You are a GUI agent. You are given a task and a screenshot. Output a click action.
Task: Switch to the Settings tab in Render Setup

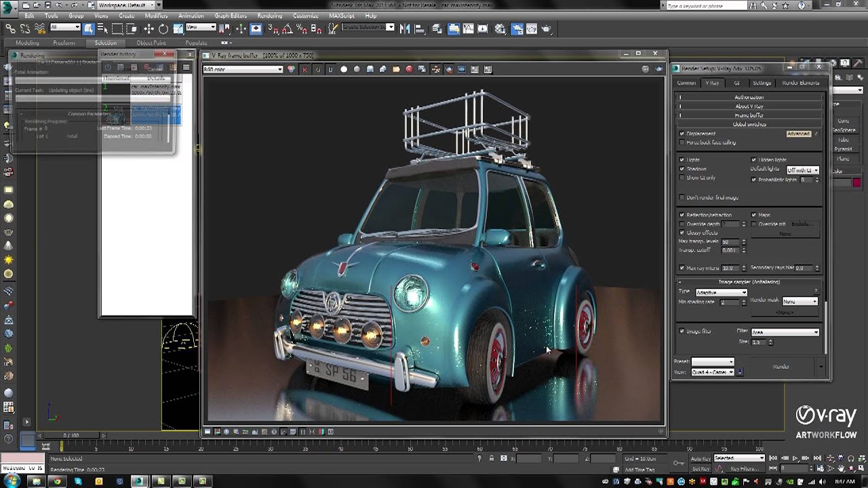(x=762, y=83)
